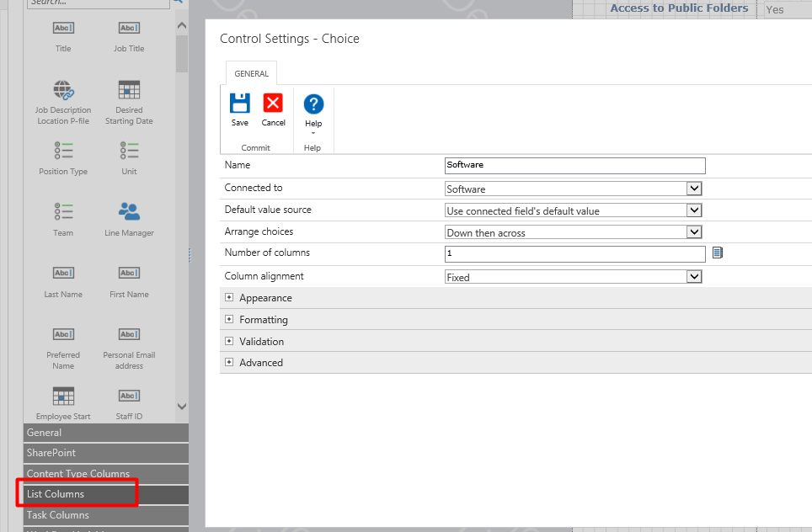The image size is (812, 532).
Task: Select the Preferred Name column icon
Action: [63, 334]
